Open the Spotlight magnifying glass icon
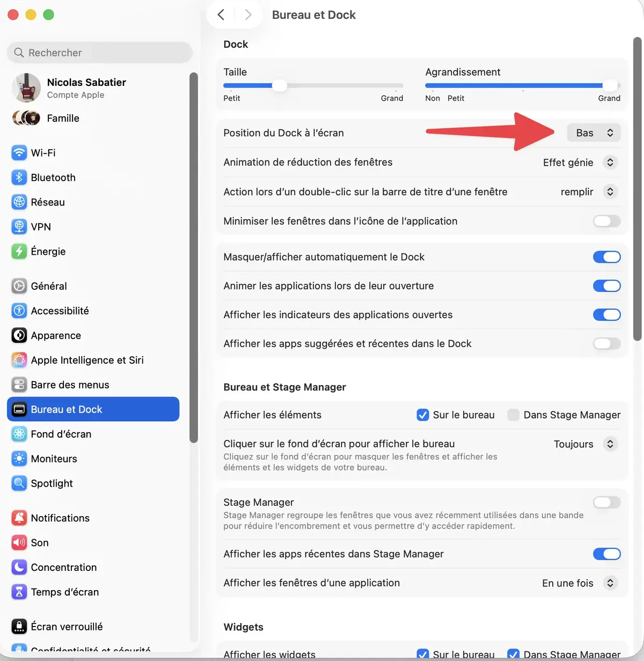 coord(19,483)
